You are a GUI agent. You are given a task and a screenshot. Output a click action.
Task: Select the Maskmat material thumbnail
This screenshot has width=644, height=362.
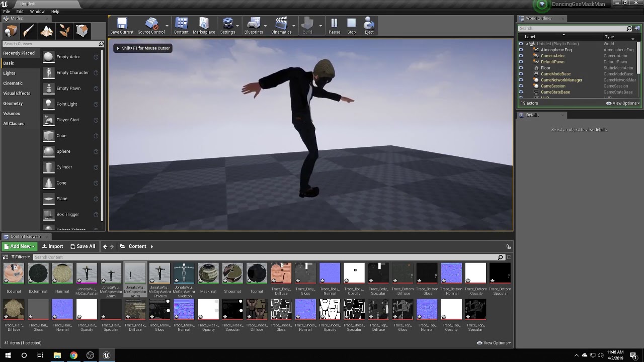pos(208,273)
